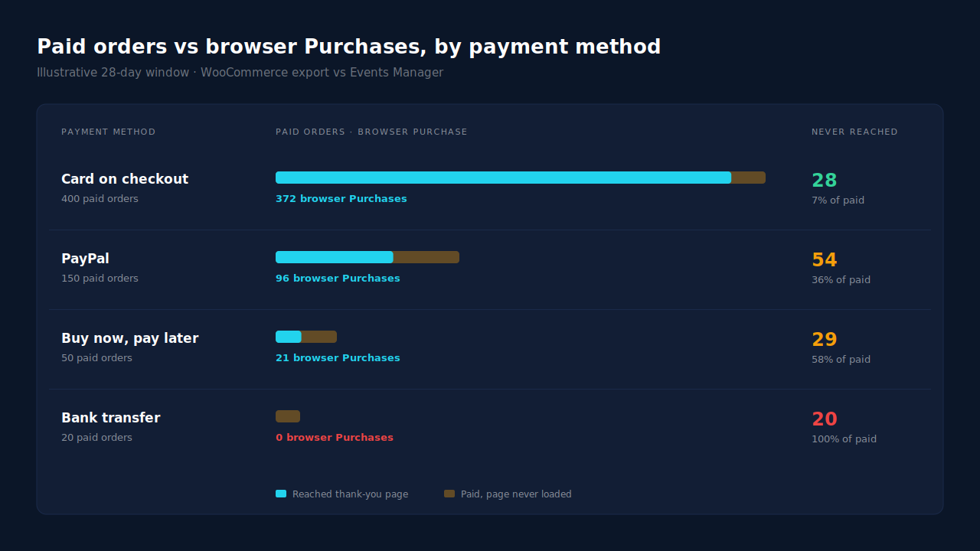Click the '100% of paid' text
The height and width of the screenshot is (551, 980).
point(844,439)
